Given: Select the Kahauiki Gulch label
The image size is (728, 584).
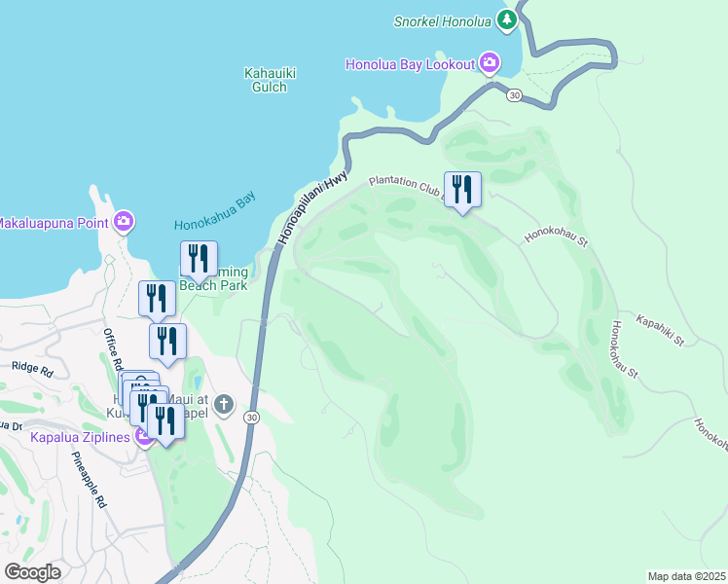Looking at the screenshot, I should [270, 80].
